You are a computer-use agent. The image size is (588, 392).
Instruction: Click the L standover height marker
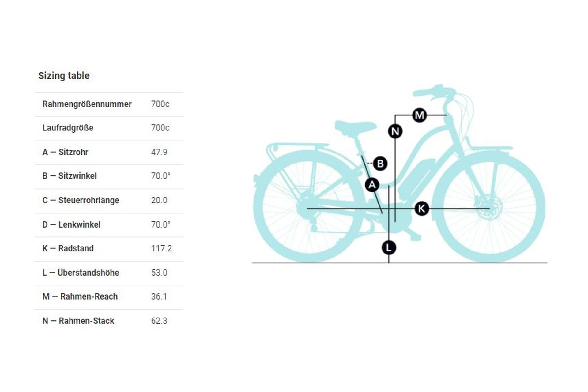[x=389, y=247]
